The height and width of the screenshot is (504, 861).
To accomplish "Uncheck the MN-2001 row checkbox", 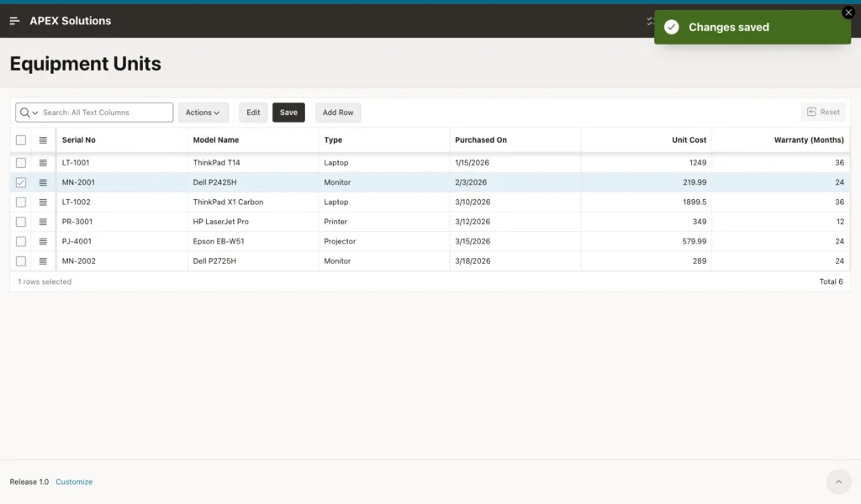I will coord(21,182).
